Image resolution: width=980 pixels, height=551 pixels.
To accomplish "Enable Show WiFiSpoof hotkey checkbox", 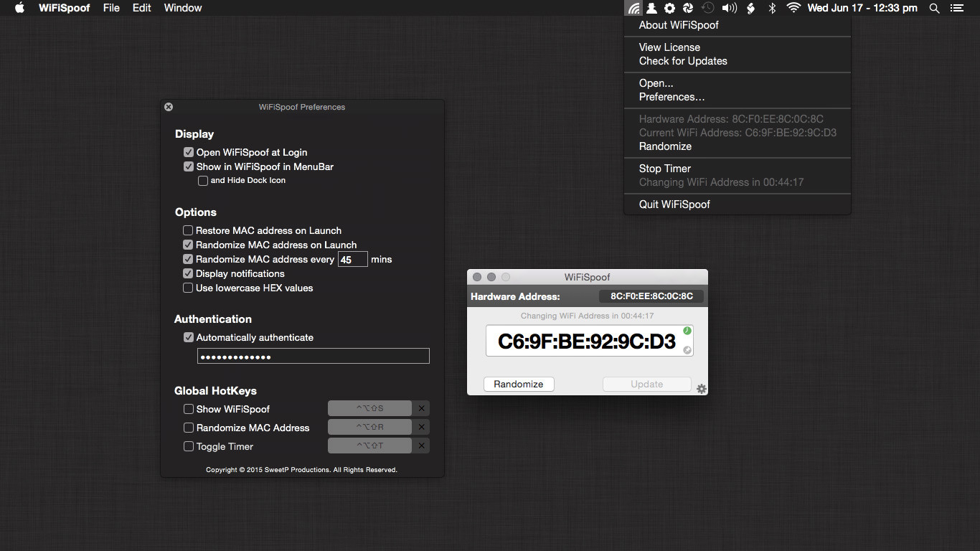I will (x=189, y=409).
